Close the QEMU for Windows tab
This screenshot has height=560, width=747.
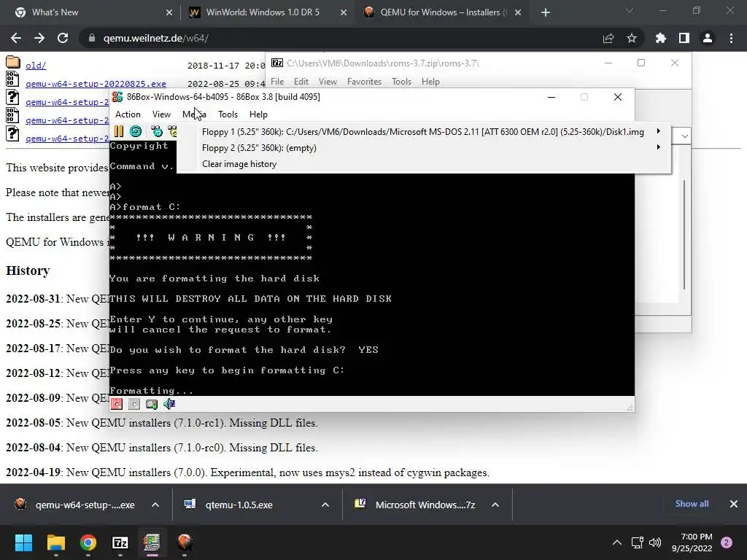point(518,13)
